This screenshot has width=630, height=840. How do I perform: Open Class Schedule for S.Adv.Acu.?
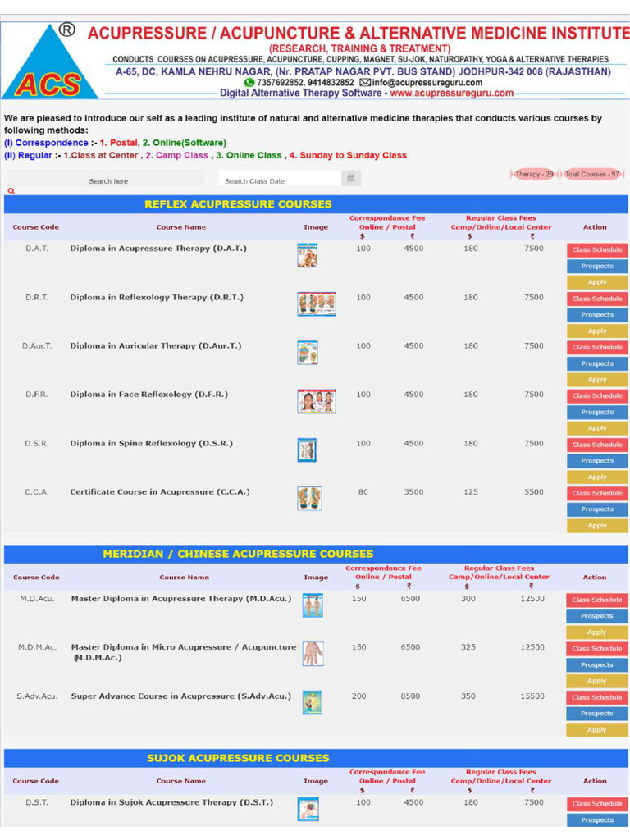click(597, 697)
